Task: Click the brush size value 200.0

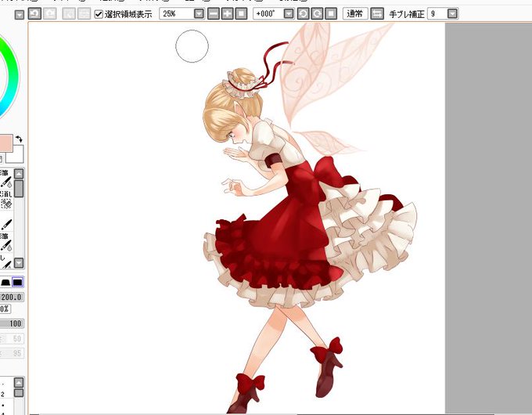Action: click(12, 298)
